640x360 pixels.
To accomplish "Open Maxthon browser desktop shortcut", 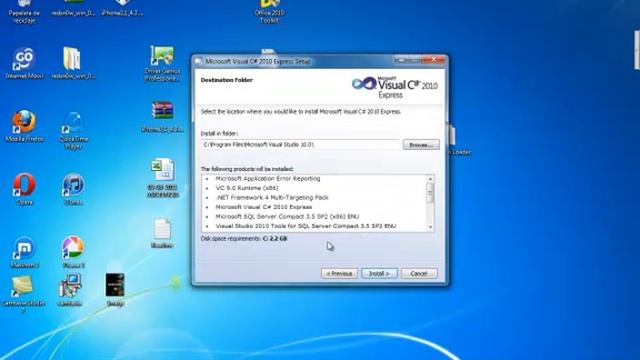I will pos(24,252).
